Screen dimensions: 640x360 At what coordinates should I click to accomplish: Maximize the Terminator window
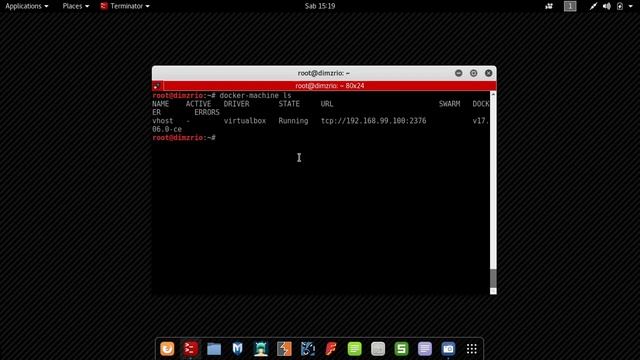coord(473,73)
